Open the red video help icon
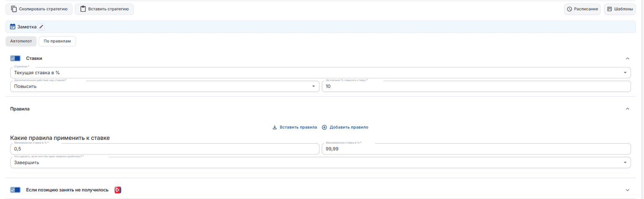Screen dimensions: 644x199 118,190
